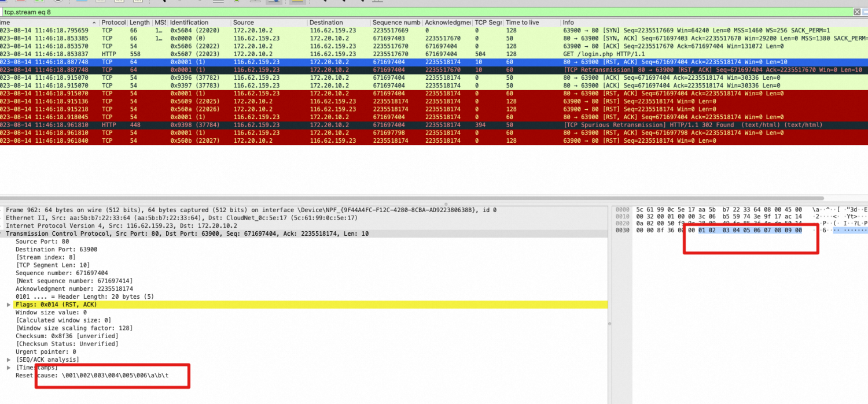The image size is (868, 404).
Task: Select the Frame 962 tree row
Action: click(x=304, y=210)
